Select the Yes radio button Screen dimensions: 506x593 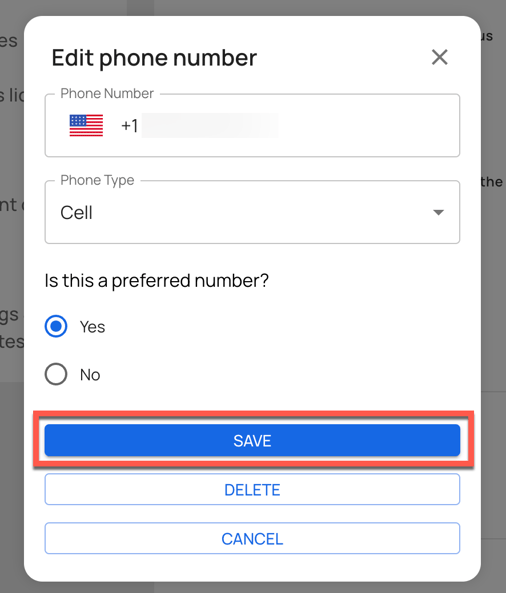(56, 326)
